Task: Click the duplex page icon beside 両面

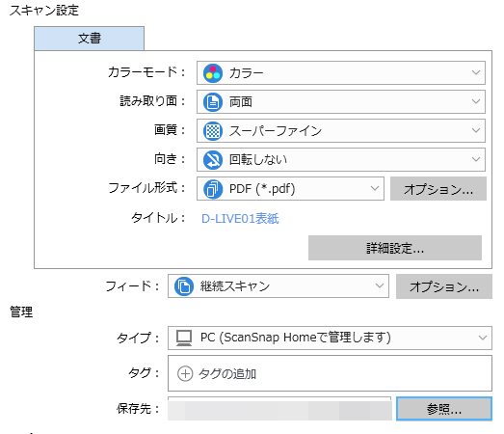Action: (213, 102)
